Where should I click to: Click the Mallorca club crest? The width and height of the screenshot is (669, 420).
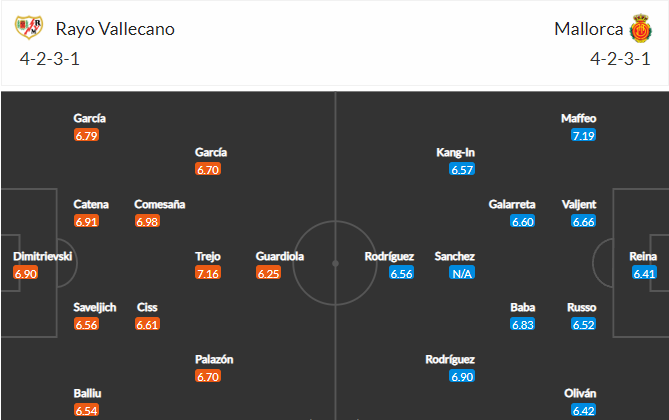[640, 29]
